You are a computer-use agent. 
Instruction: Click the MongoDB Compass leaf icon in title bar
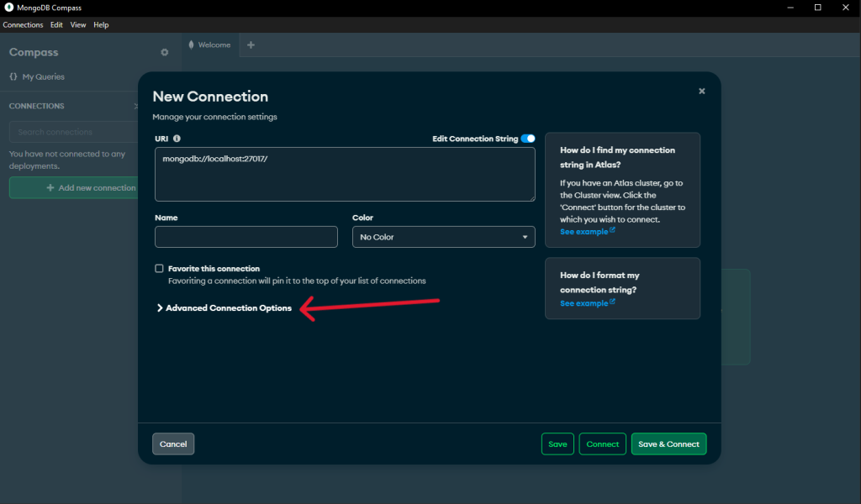[8, 8]
